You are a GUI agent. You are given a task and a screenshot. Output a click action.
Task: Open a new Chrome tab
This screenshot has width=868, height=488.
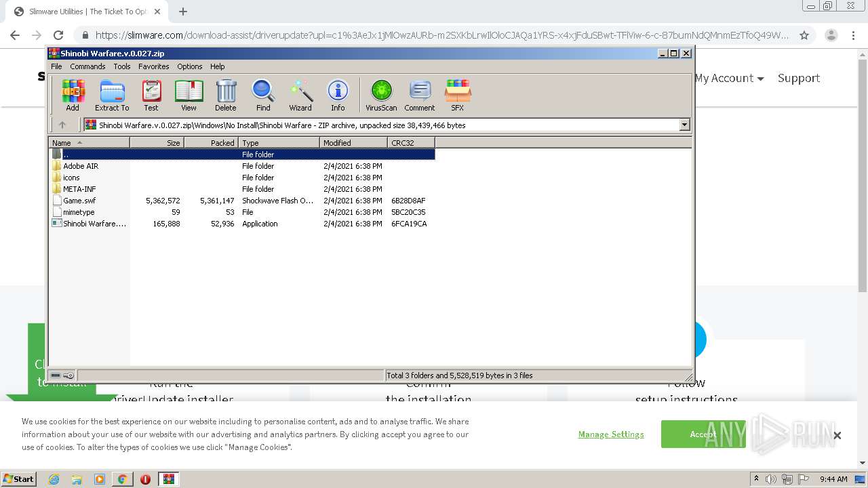[x=182, y=12]
